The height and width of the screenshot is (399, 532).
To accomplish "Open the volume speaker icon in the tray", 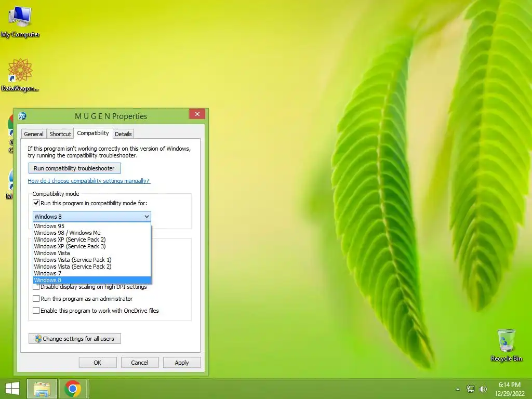I will tap(483, 389).
